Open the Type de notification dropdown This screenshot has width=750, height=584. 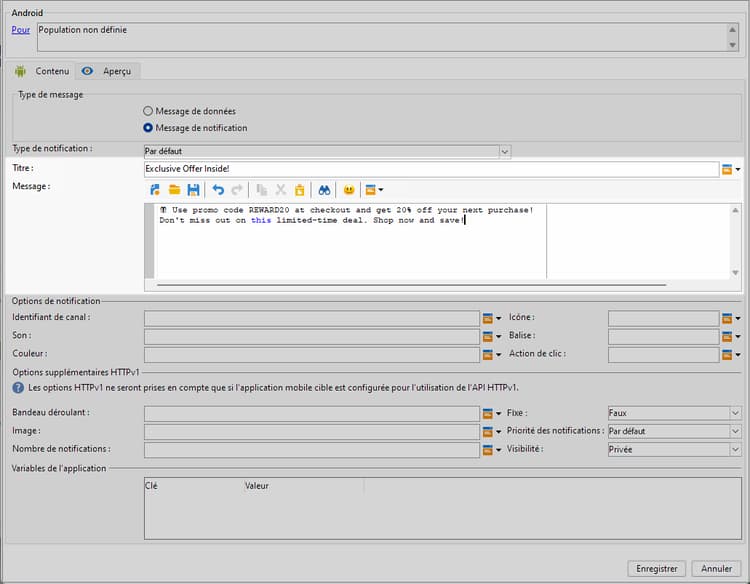coord(504,151)
